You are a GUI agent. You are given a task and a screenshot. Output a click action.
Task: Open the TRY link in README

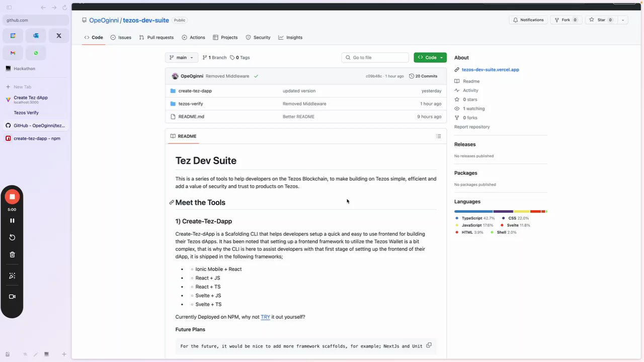(265, 317)
